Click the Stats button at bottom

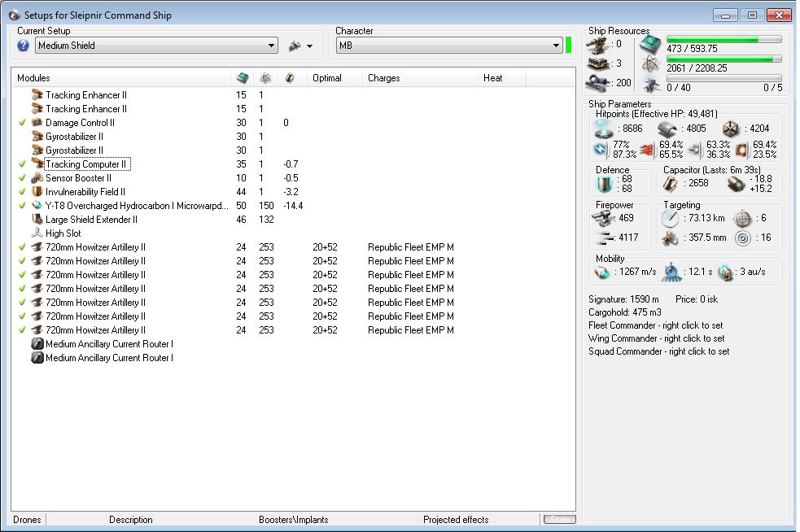pyautogui.click(x=560, y=519)
